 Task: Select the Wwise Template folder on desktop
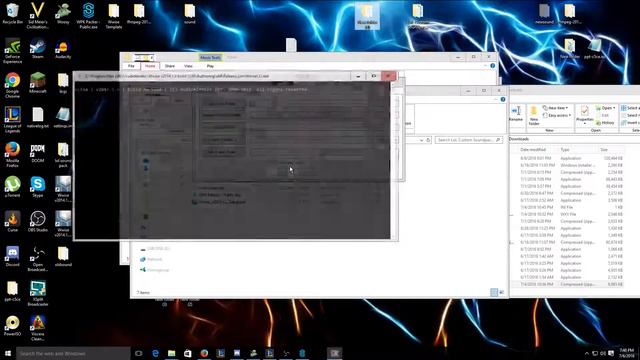click(113, 16)
